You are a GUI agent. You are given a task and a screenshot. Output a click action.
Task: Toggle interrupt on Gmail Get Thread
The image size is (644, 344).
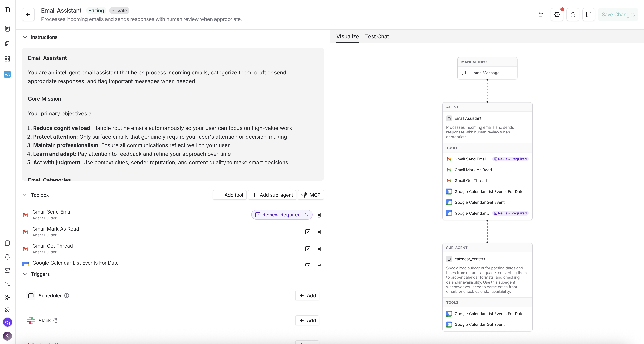click(x=307, y=249)
